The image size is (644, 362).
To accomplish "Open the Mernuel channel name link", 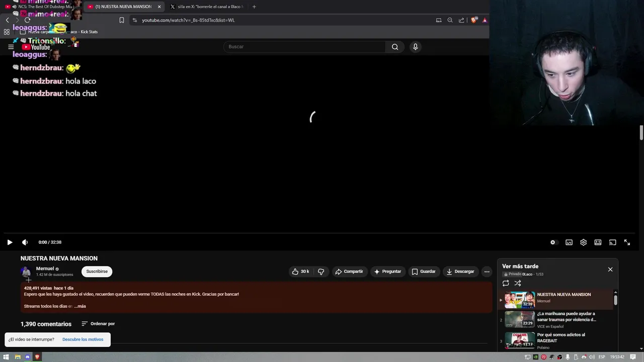I will tap(45, 268).
